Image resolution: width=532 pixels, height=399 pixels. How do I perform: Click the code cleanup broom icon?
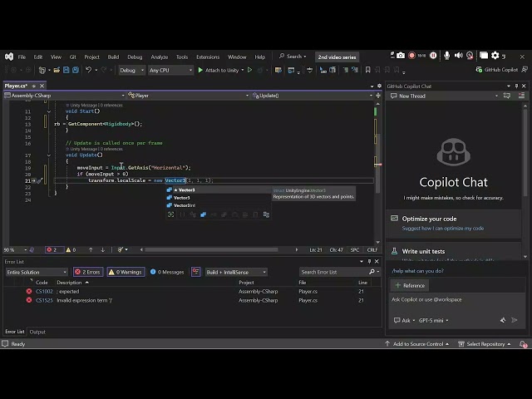[121, 249]
